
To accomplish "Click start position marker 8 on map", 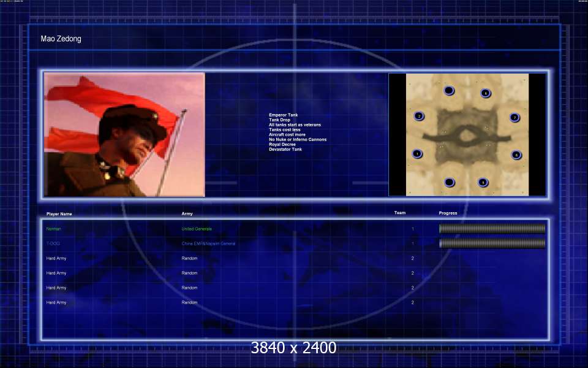I will point(485,93).
